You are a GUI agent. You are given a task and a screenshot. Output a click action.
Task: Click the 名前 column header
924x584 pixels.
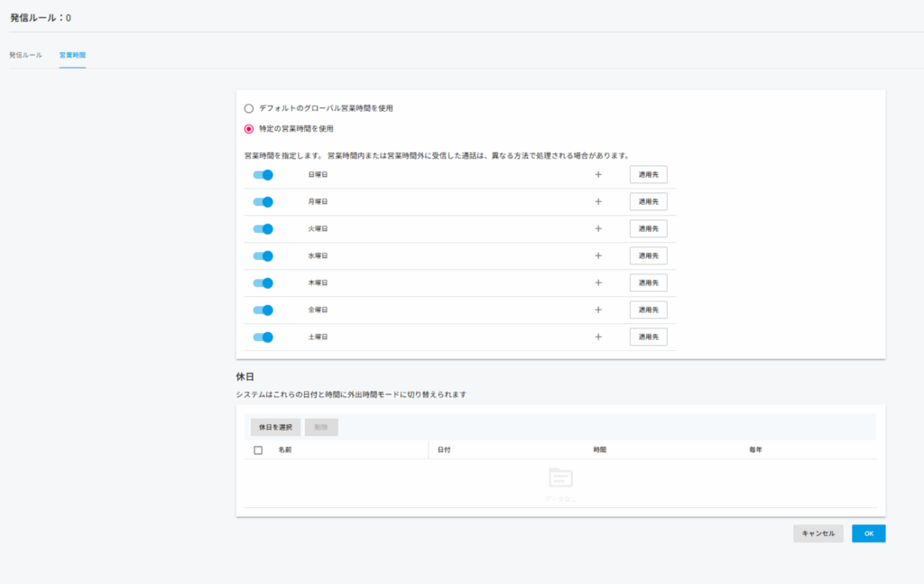[x=285, y=450]
